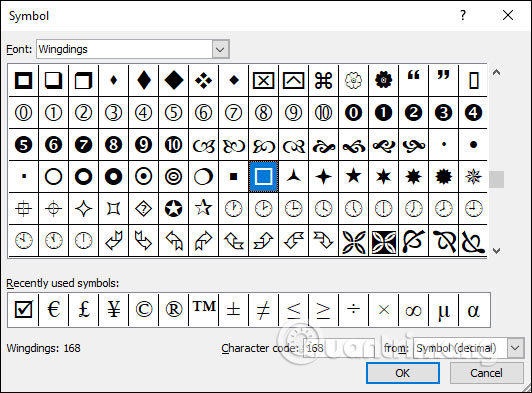Open the Font dropdown arrow
Screen dimensions: 532x393
click(220, 50)
